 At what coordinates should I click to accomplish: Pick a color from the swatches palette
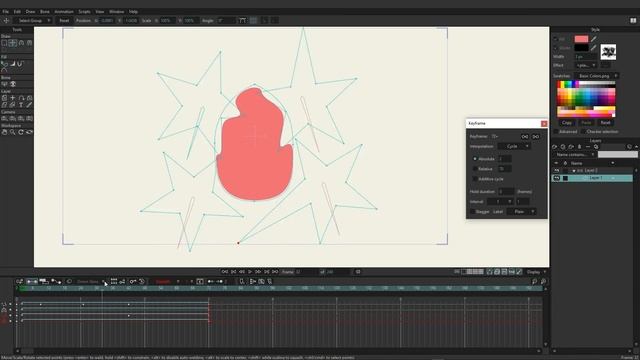(586, 99)
